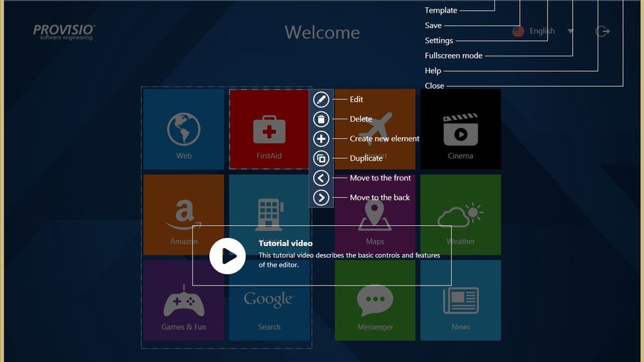Click the Help label
Image resolution: width=644 pixels, height=362 pixels.
tap(433, 71)
